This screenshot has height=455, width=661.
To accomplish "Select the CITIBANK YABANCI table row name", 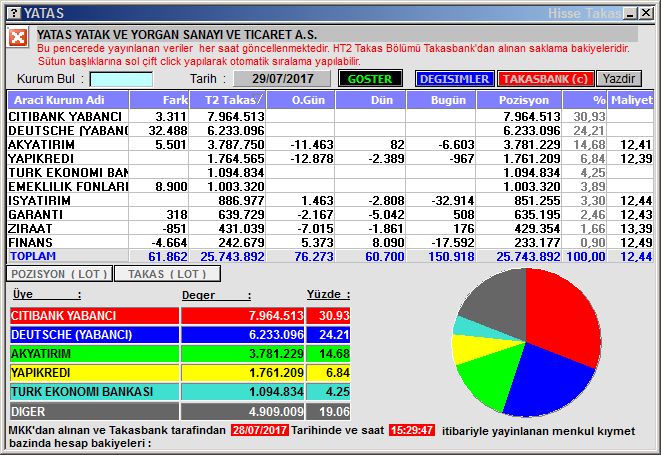I will click(x=65, y=117).
